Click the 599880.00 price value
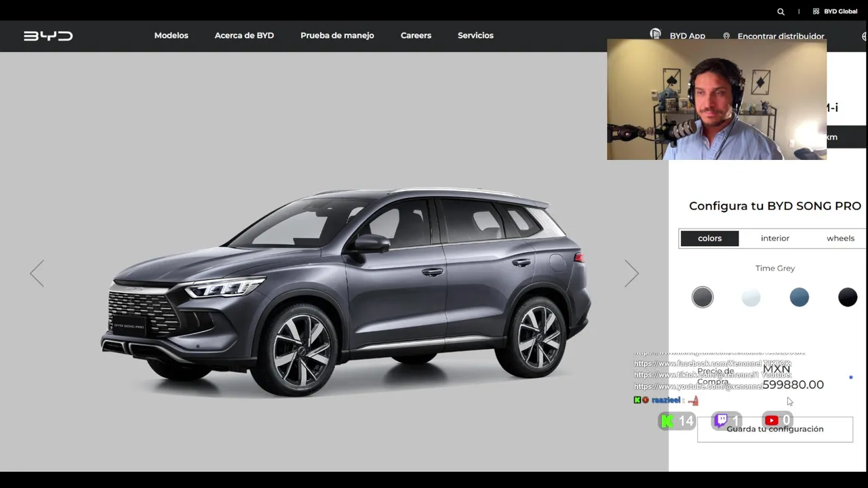Viewport: 868px width, 488px height. click(x=793, y=384)
